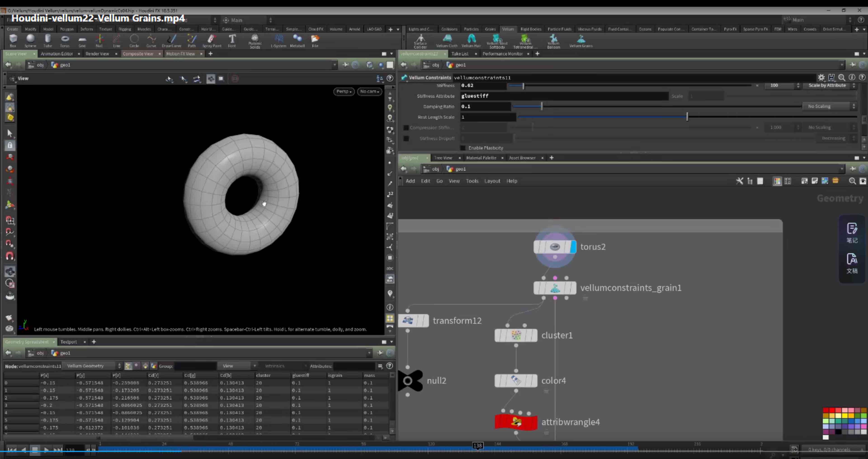Click the gluestiff column header

click(301, 375)
